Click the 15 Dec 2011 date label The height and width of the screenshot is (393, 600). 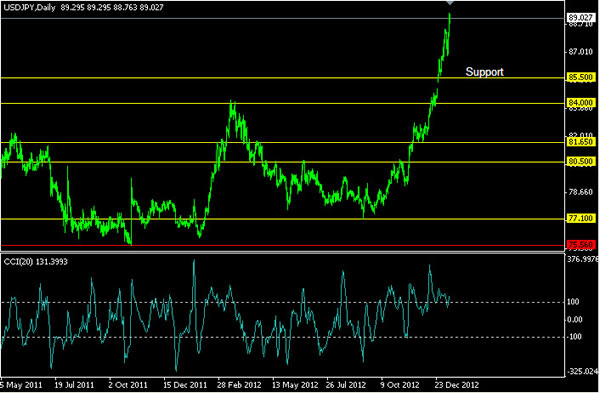pyautogui.click(x=185, y=385)
